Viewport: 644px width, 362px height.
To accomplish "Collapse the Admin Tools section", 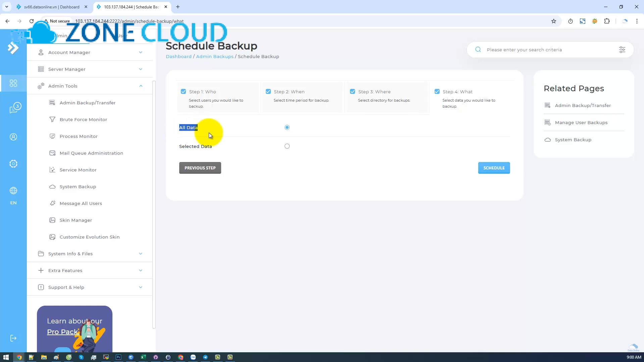I will point(90,86).
